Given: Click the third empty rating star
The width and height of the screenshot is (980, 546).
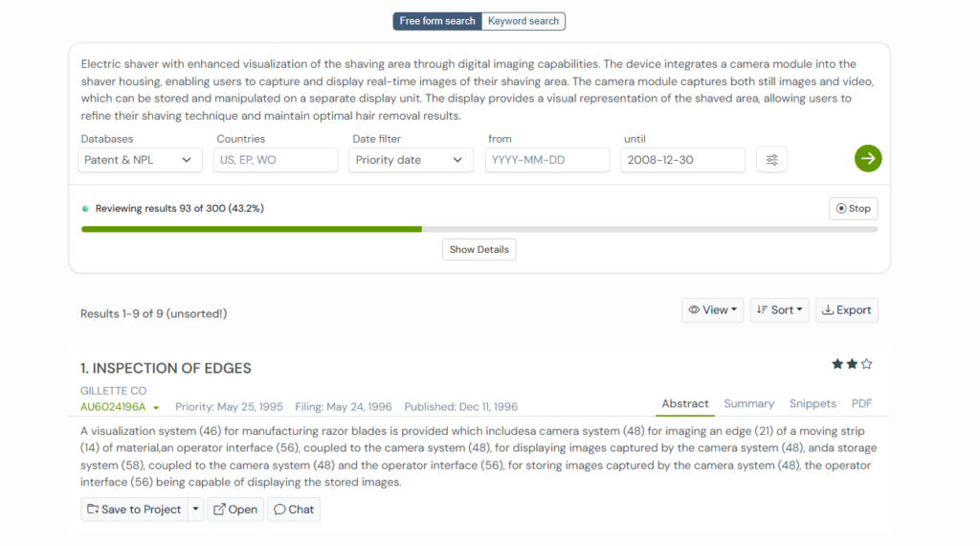Looking at the screenshot, I should pyautogui.click(x=867, y=364).
